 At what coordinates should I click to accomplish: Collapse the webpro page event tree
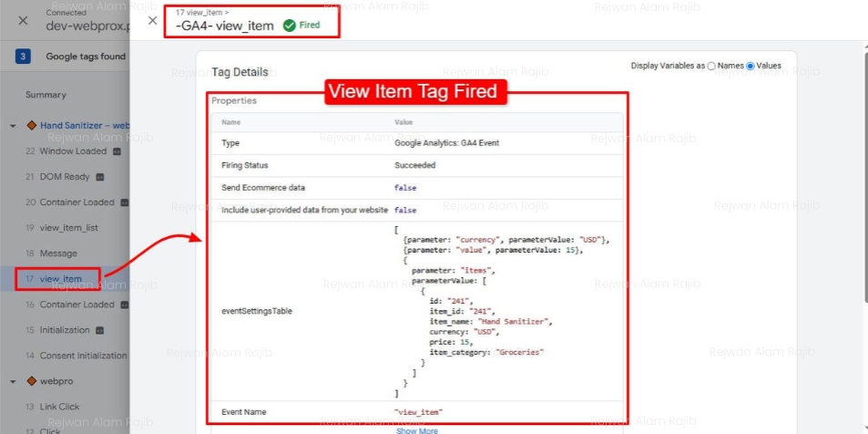pos(13,381)
